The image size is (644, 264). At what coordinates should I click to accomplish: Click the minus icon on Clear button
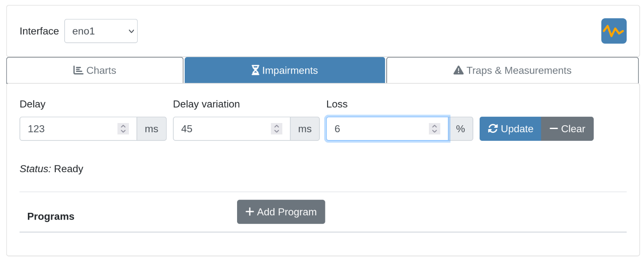tap(554, 129)
